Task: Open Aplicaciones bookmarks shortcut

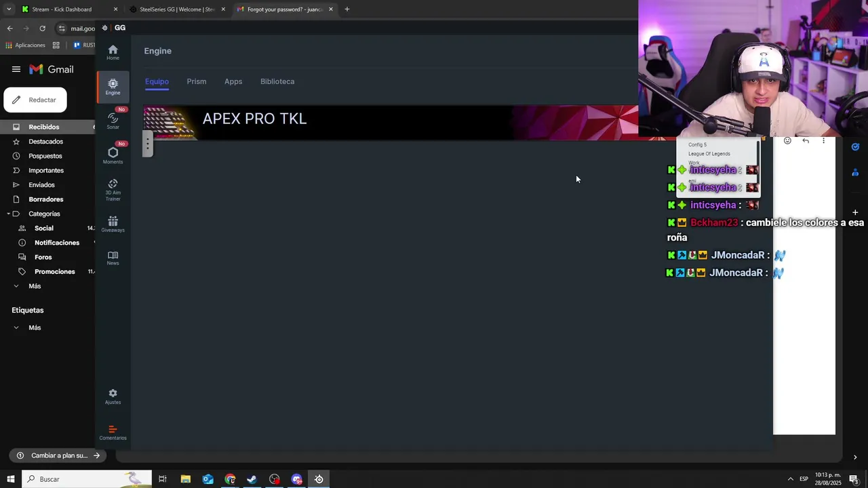Action: 25,45
